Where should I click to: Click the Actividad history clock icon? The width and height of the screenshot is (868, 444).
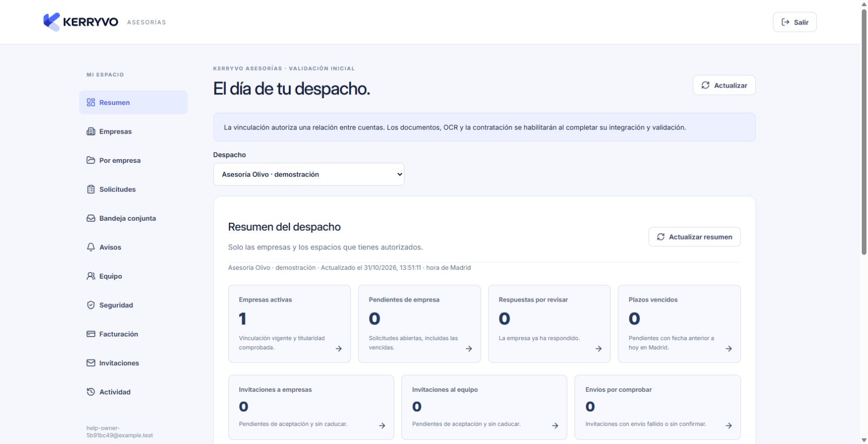click(91, 392)
